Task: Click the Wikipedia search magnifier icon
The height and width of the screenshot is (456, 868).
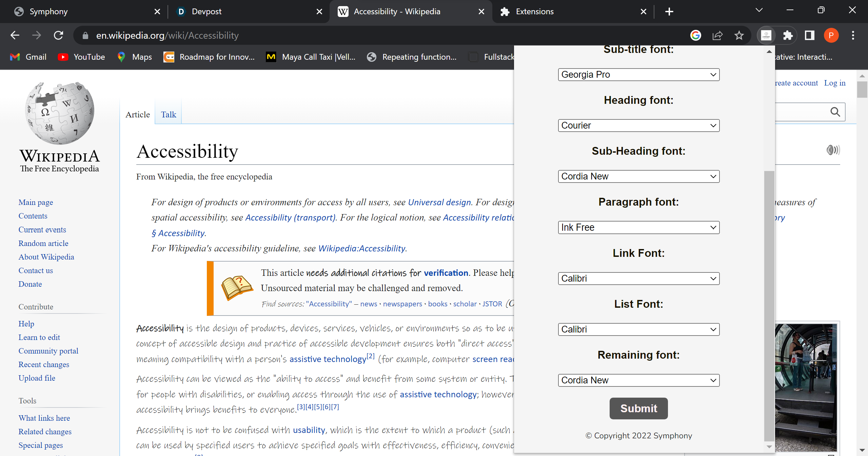Action: (x=835, y=112)
